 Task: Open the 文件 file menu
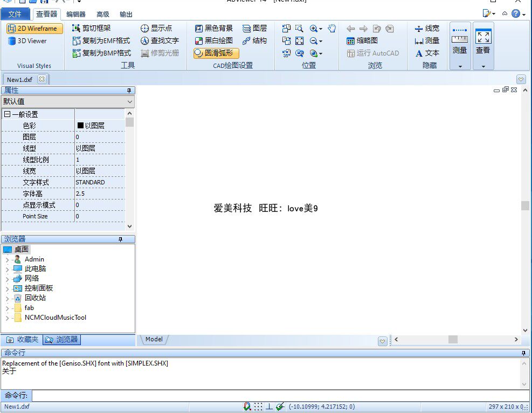coord(15,14)
